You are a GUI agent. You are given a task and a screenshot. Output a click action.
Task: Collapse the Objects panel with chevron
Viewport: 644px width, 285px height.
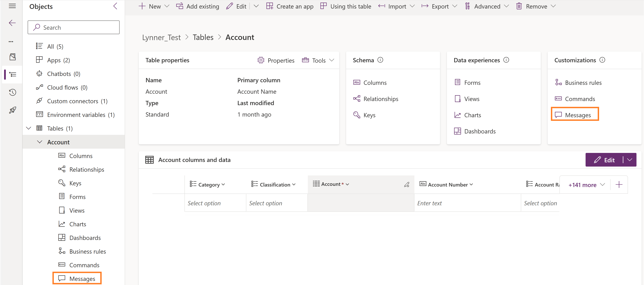point(115,6)
